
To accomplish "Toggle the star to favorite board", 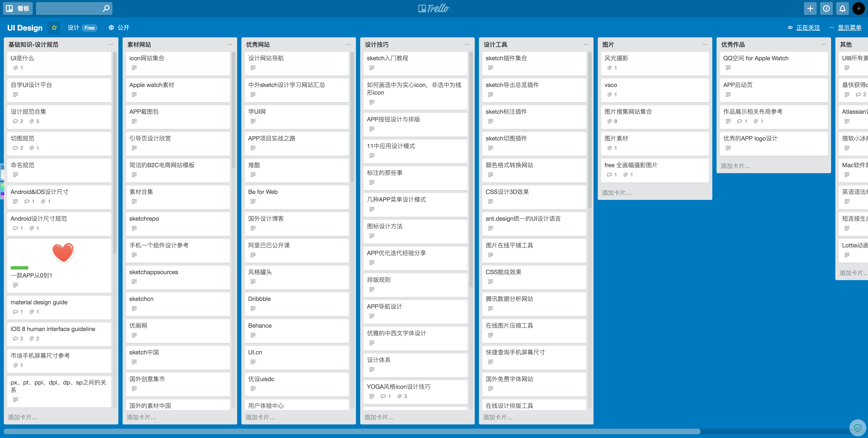I will (54, 28).
